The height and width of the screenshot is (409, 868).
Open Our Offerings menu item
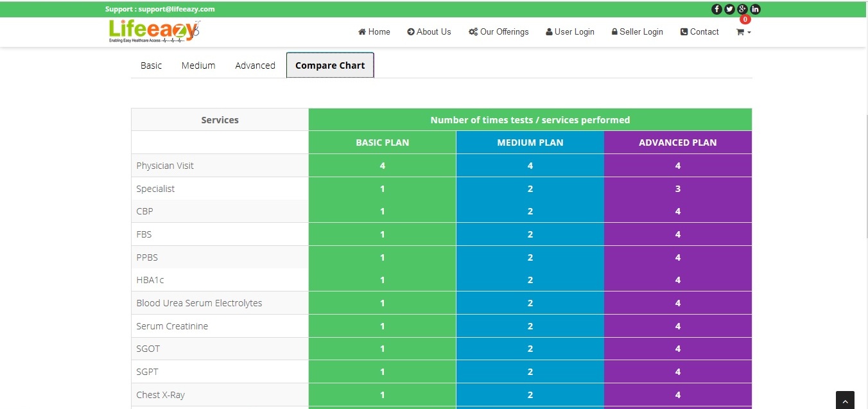point(499,32)
